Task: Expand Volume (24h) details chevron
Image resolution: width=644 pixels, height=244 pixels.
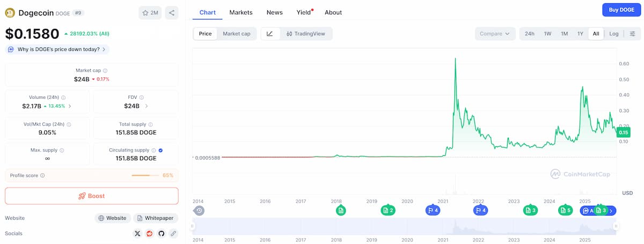Action: pyautogui.click(x=70, y=106)
